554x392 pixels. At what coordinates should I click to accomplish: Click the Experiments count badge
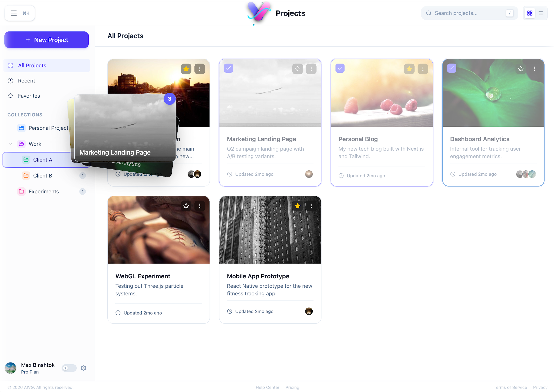[82, 191]
